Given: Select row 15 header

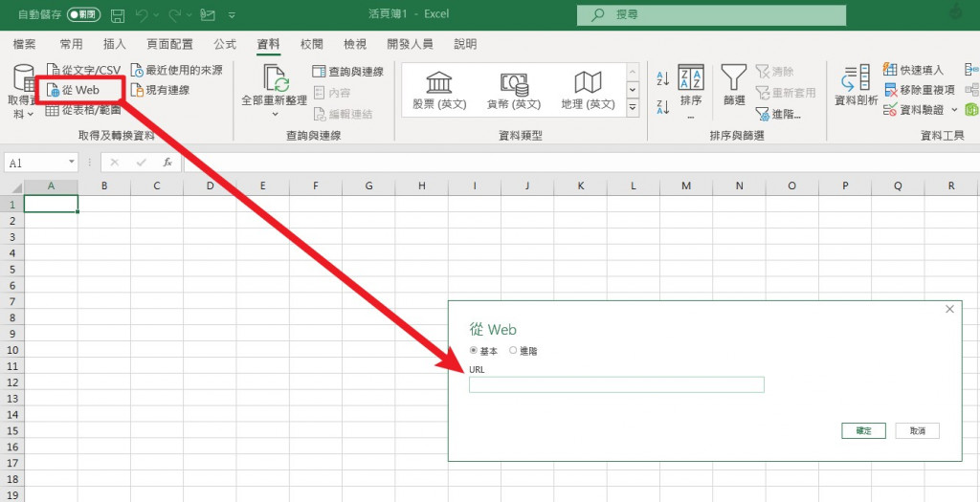Looking at the screenshot, I should pyautogui.click(x=11, y=430).
